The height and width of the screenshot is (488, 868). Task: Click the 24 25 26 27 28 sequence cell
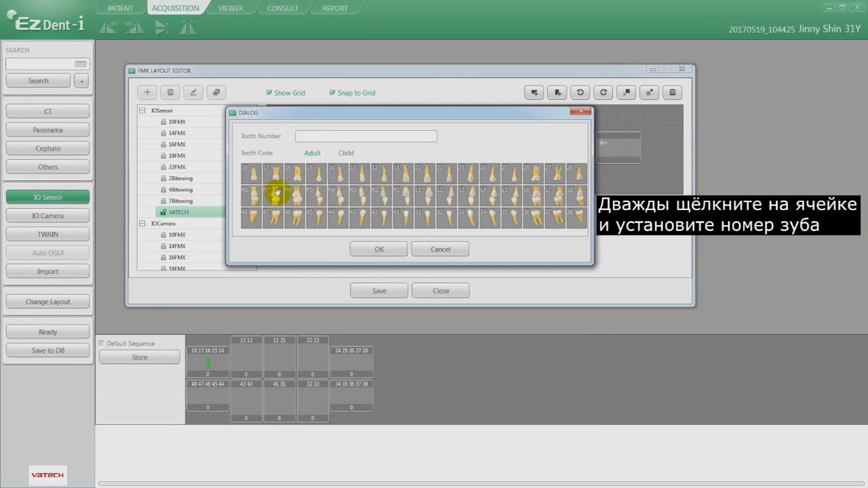[351, 362]
